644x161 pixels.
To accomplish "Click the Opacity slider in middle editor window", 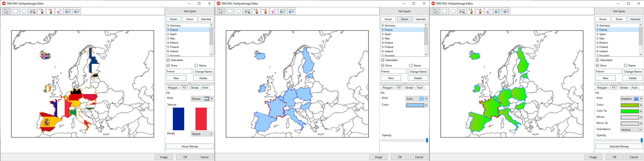I will (404, 140).
